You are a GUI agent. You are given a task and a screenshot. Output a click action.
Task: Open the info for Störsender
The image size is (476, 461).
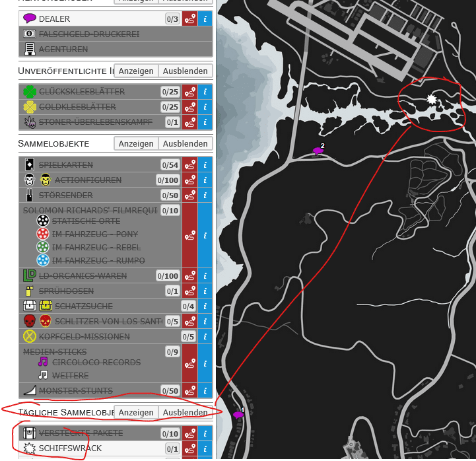[x=205, y=195]
